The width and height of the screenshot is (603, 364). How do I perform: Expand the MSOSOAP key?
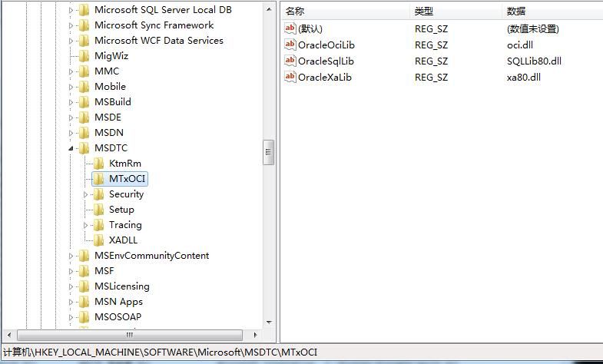point(71,317)
